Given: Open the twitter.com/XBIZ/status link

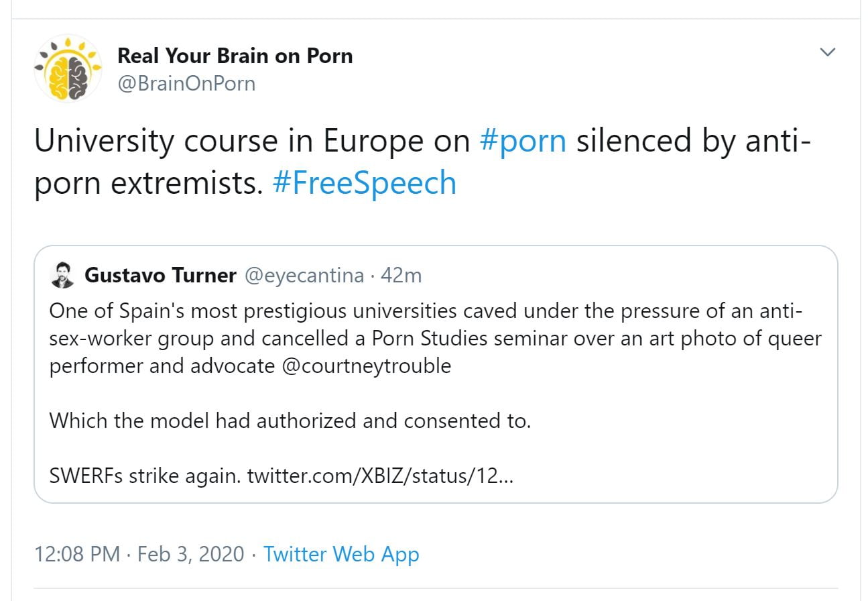Looking at the screenshot, I should click(x=380, y=476).
